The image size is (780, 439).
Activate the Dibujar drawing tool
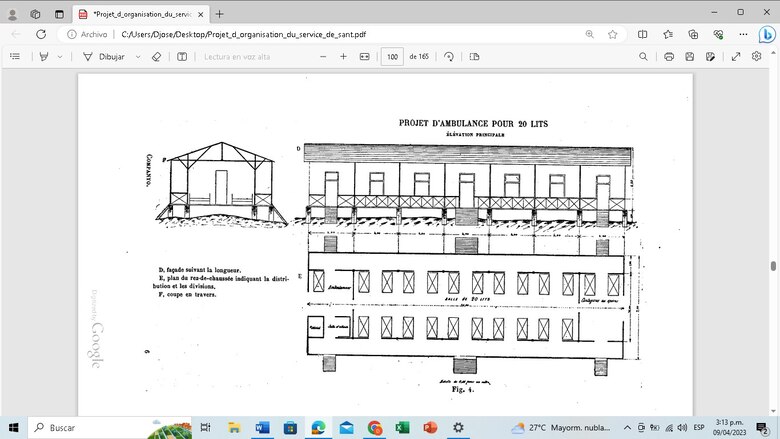(104, 57)
